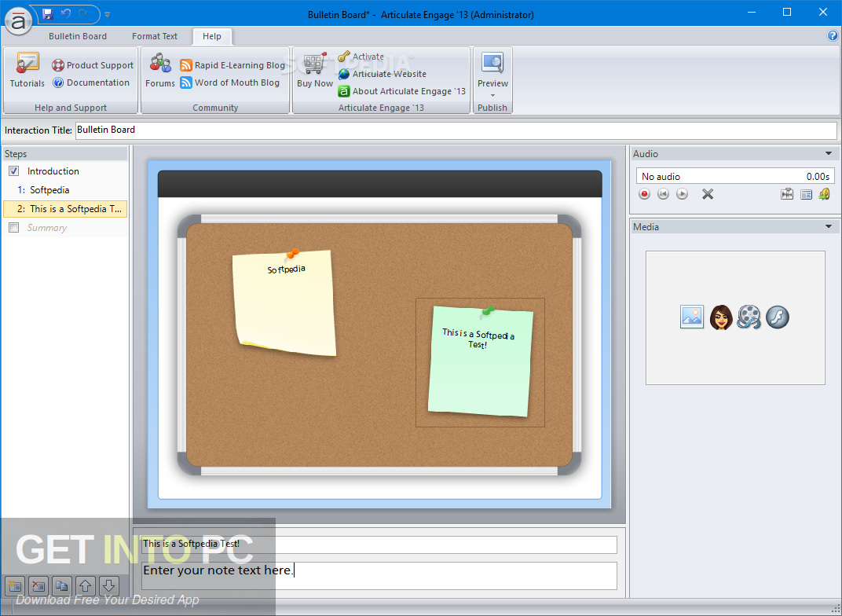
Task: Select the Summary step label
Action: (x=47, y=228)
